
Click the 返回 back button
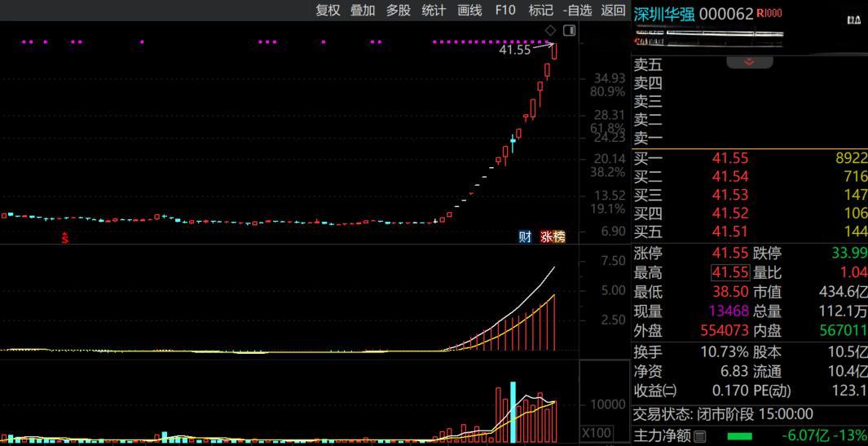613,11
